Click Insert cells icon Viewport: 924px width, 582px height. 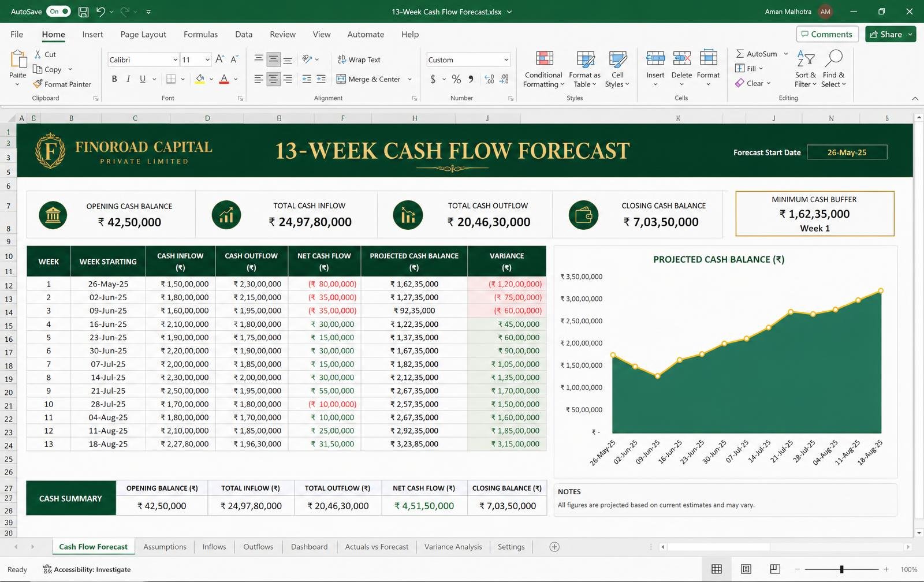tap(655, 58)
